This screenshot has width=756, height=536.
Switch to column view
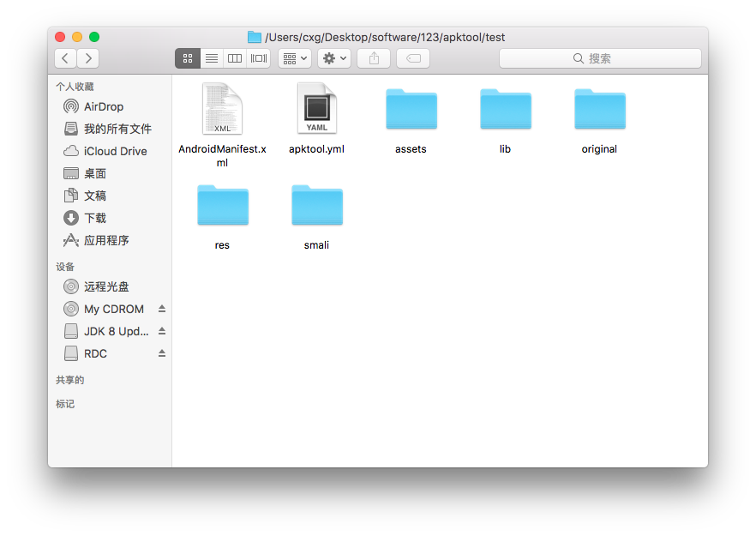coord(235,58)
